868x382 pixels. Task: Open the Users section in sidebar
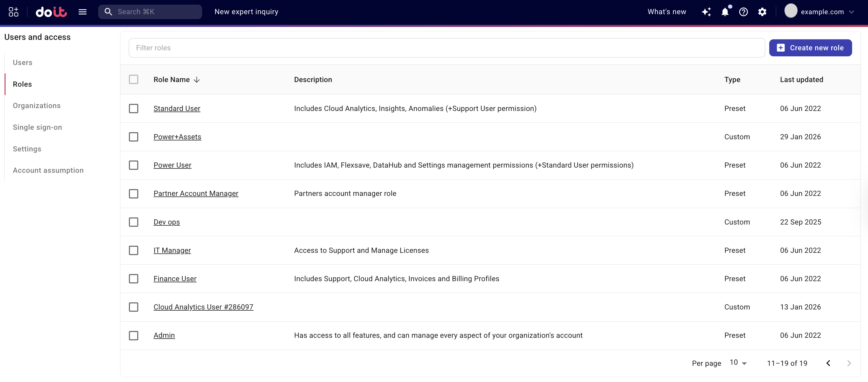(23, 62)
